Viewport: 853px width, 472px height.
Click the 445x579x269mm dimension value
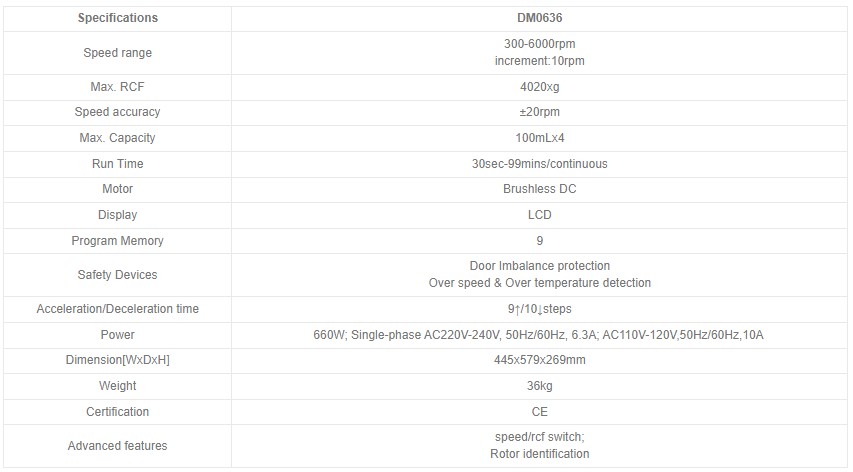pyautogui.click(x=539, y=360)
